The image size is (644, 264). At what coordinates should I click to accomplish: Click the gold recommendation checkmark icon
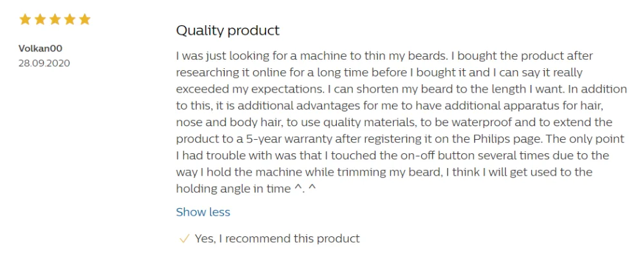(x=184, y=238)
